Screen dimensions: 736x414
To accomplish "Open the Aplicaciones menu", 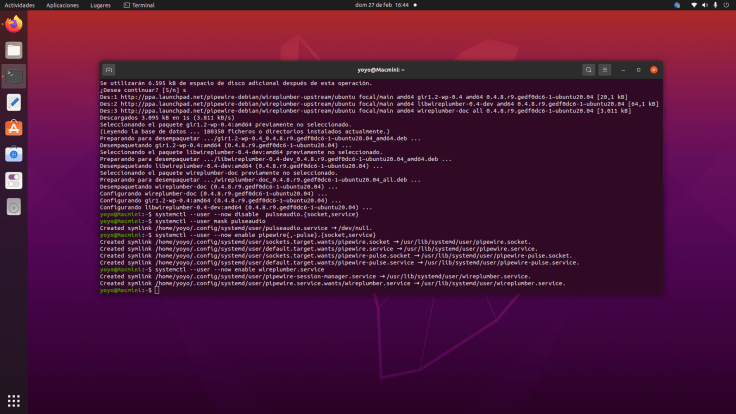I will pos(63,5).
